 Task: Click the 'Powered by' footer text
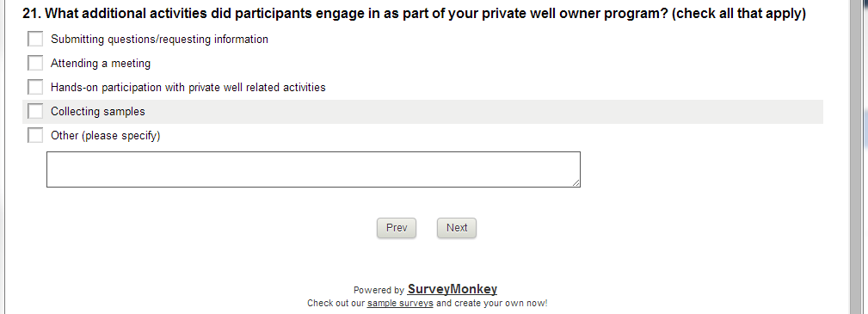379,290
